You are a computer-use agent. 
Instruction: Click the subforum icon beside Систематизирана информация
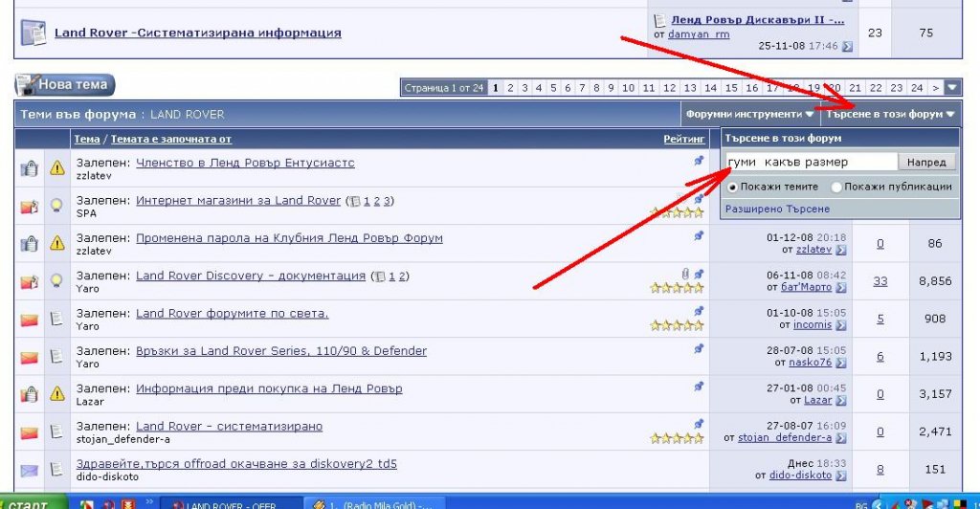pos(33,33)
